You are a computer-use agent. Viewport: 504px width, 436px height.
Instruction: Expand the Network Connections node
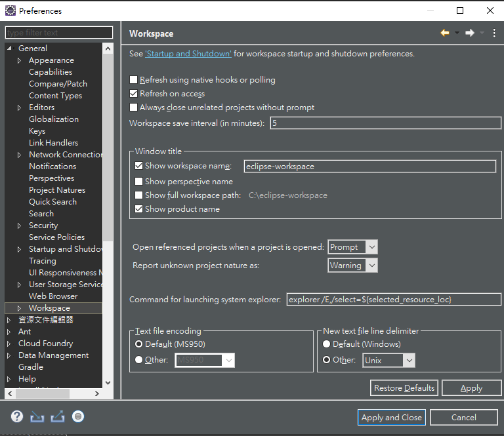point(19,155)
